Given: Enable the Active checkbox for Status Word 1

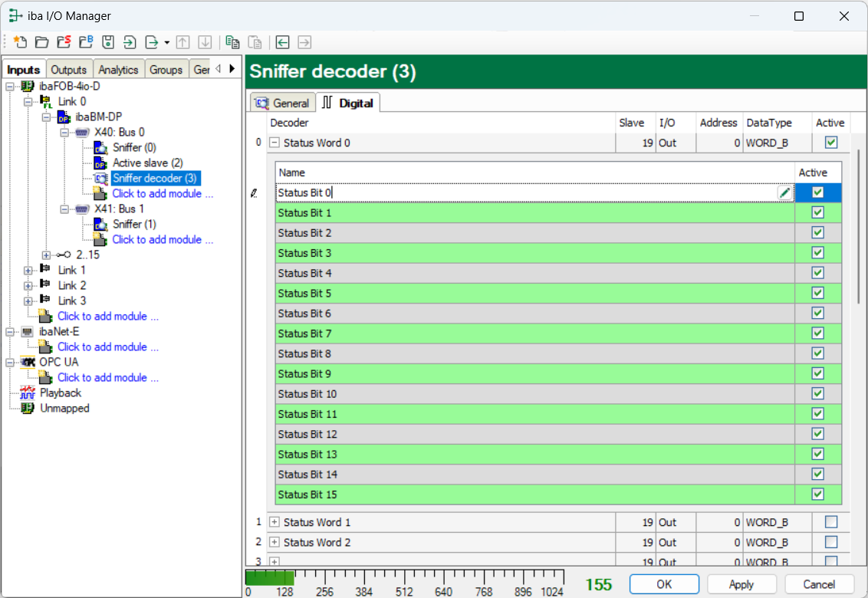Looking at the screenshot, I should coord(831,522).
